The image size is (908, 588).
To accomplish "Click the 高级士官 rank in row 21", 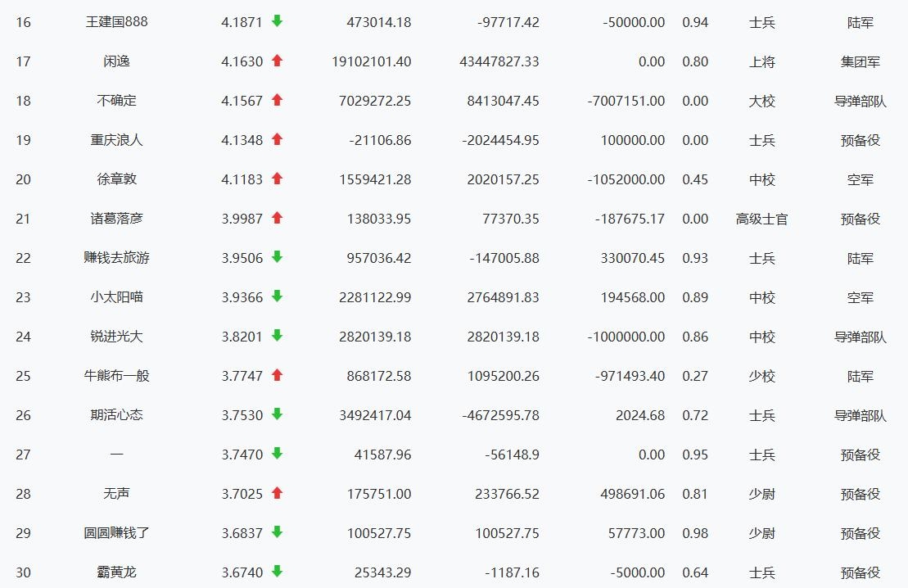I will pos(761,219).
